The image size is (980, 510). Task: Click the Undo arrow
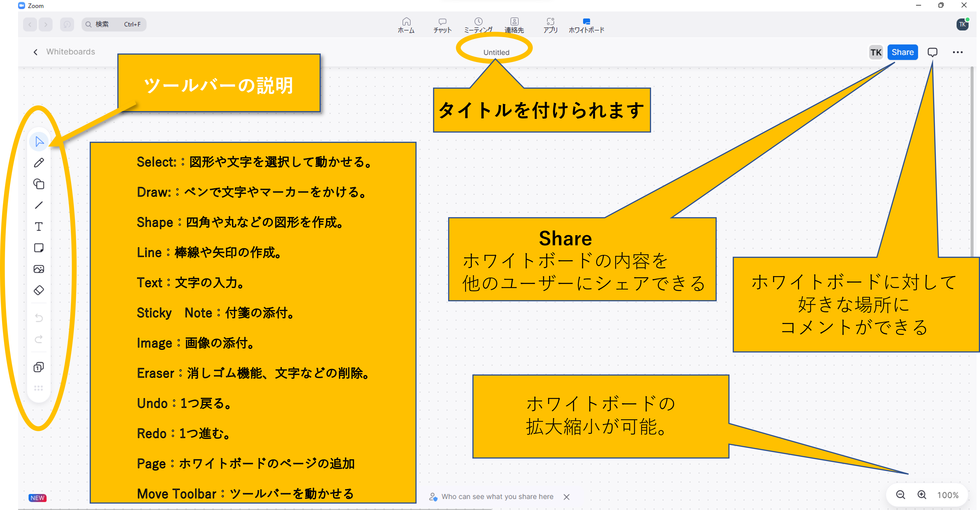click(x=39, y=318)
